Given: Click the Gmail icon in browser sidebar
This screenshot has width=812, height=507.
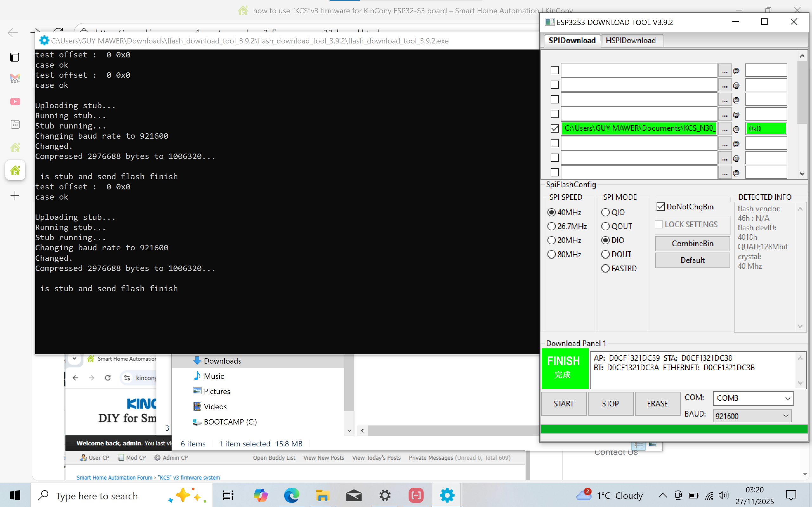Looking at the screenshot, I should click(x=15, y=78).
